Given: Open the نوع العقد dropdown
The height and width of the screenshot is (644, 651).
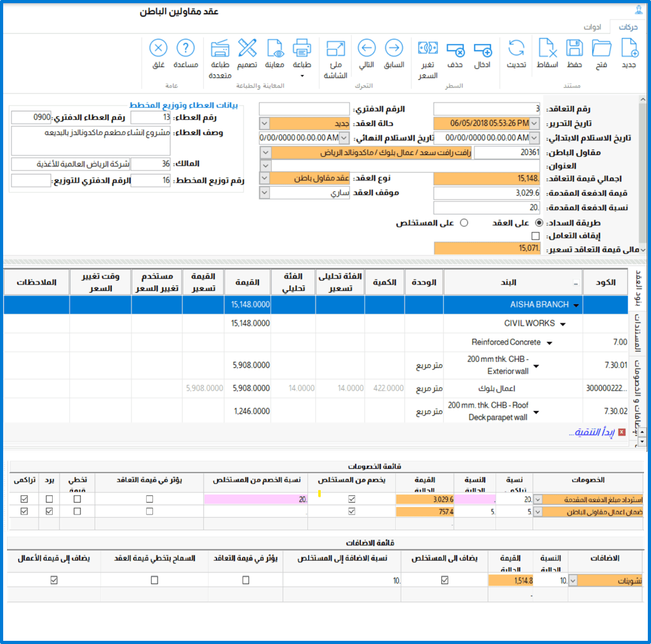Looking at the screenshot, I should 264,178.
